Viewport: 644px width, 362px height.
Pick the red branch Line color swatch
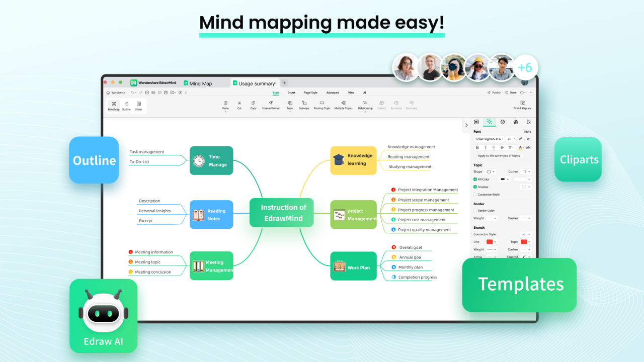pyautogui.click(x=490, y=242)
